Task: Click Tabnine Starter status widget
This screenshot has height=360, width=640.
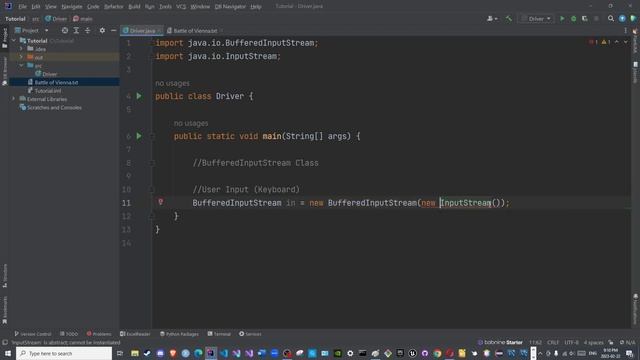Action: (x=500, y=342)
